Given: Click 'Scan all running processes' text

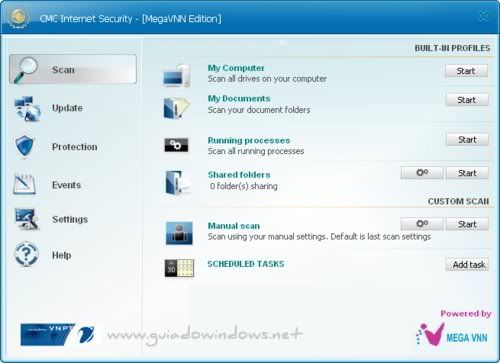Looking at the screenshot, I should (256, 151).
